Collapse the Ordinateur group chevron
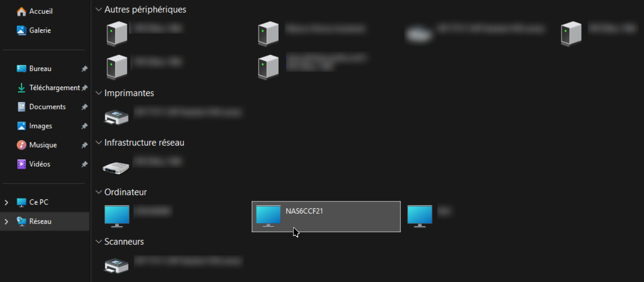This screenshot has height=282, width=644. coord(98,192)
